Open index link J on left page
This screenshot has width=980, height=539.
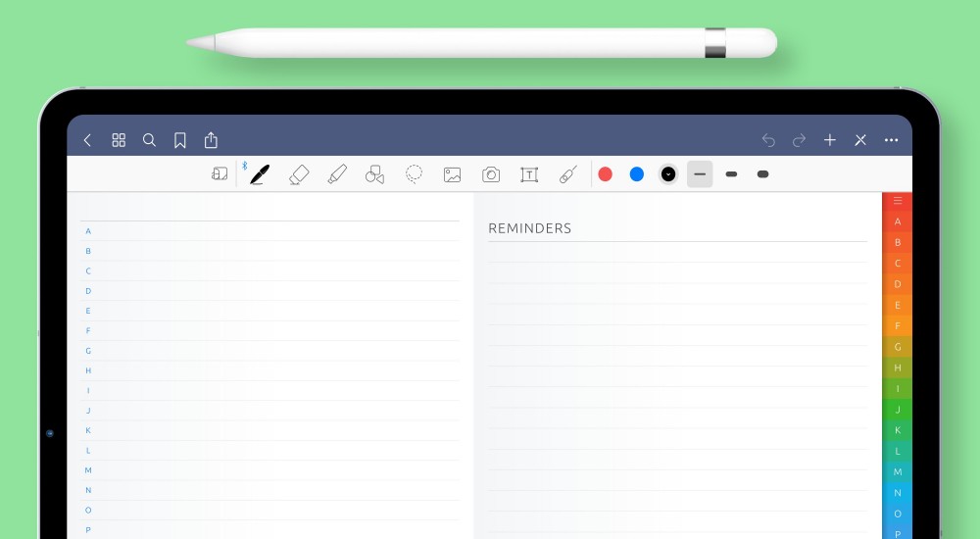coord(88,411)
